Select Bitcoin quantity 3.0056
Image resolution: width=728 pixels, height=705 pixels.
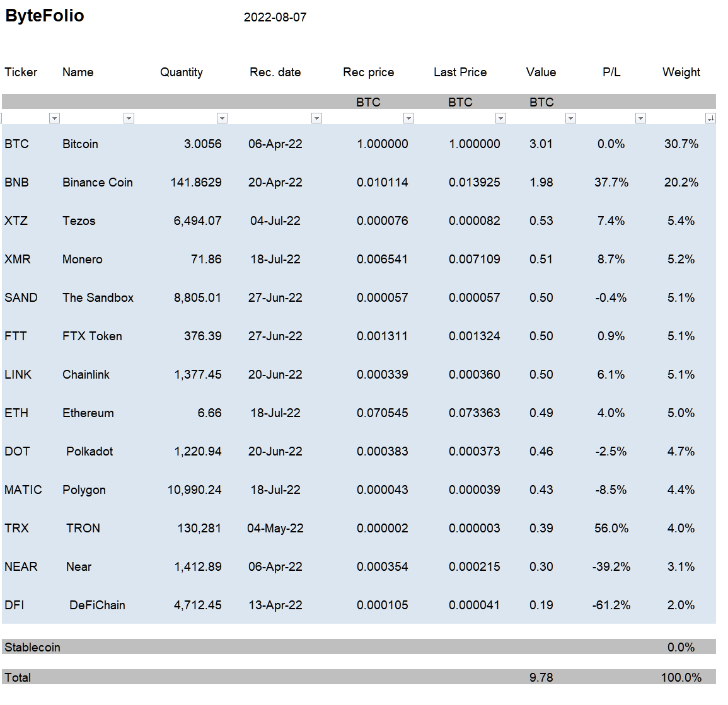203,144
